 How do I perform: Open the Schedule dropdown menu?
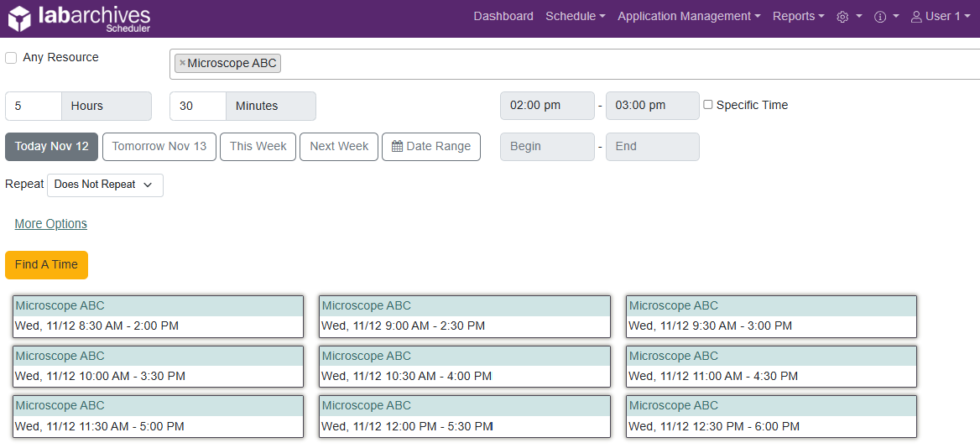575,17
